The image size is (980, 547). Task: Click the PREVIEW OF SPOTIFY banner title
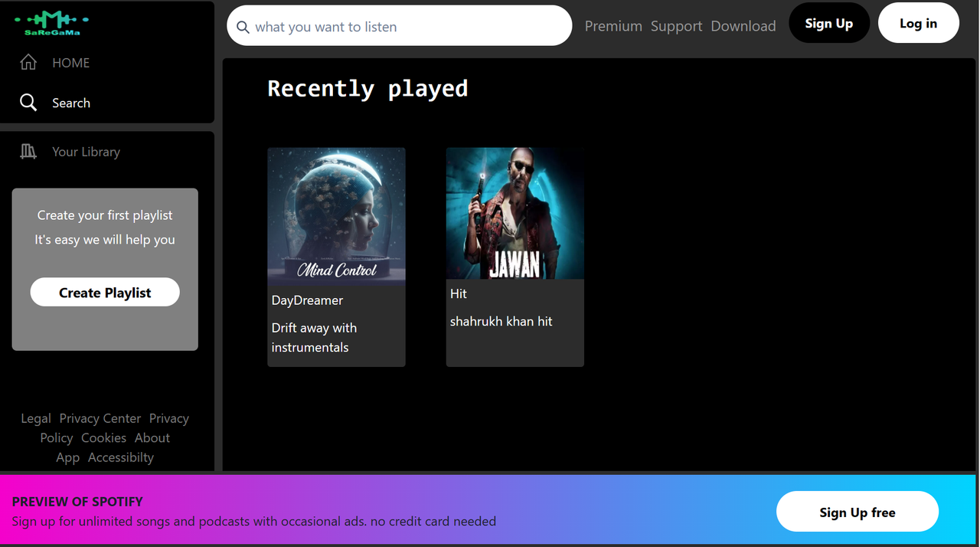77,502
